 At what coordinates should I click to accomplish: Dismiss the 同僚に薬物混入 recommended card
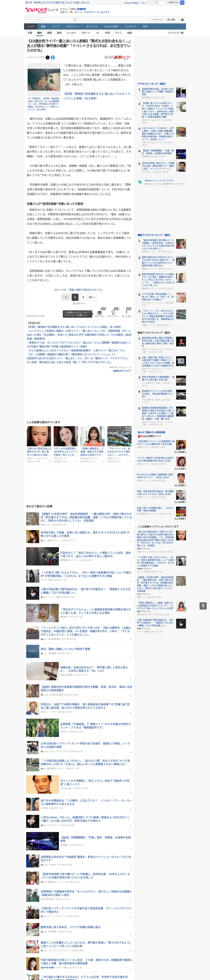tap(103, 461)
